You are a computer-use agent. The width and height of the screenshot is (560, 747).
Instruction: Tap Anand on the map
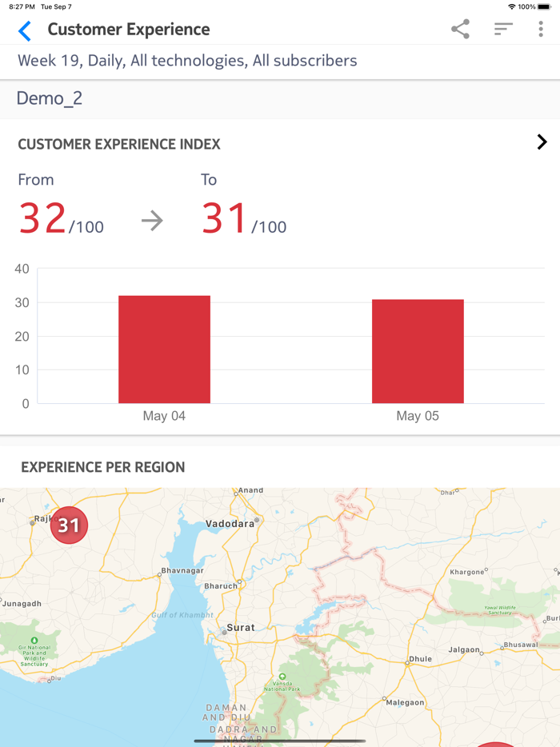250,490
